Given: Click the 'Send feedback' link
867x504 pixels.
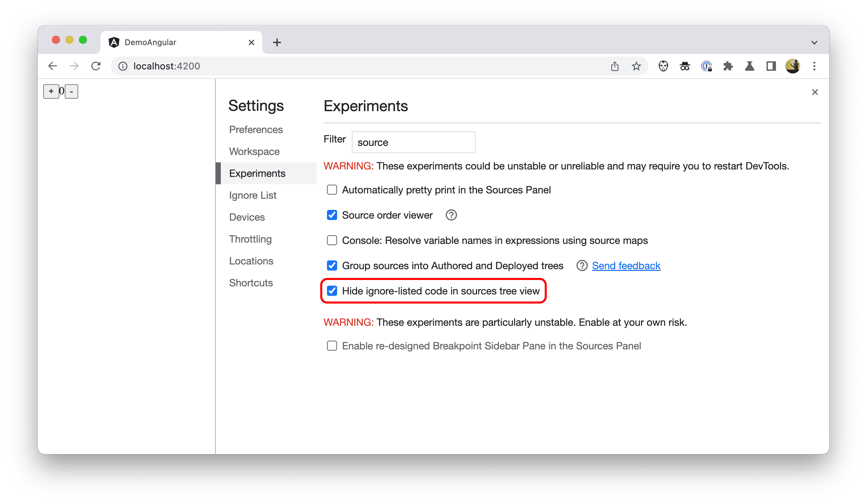Looking at the screenshot, I should tap(626, 264).
